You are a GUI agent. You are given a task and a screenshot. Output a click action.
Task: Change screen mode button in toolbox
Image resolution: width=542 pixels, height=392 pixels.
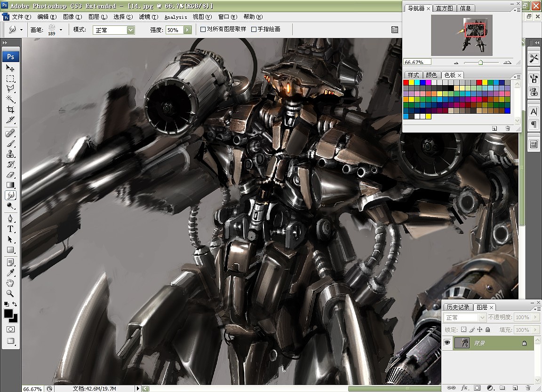10,341
